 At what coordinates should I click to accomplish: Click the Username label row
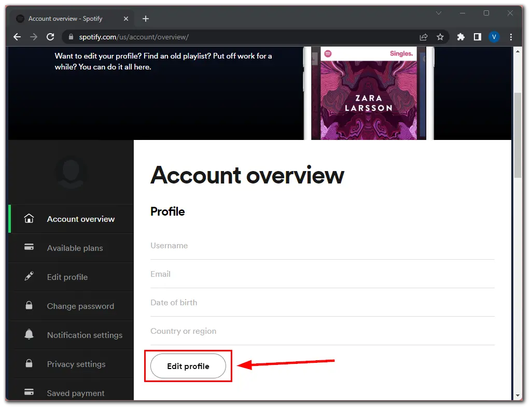323,246
